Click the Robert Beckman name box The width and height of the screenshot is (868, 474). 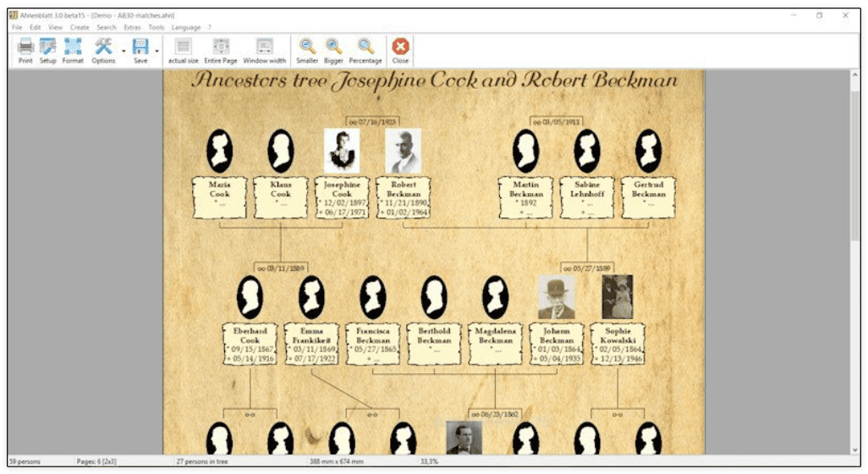[x=403, y=198]
